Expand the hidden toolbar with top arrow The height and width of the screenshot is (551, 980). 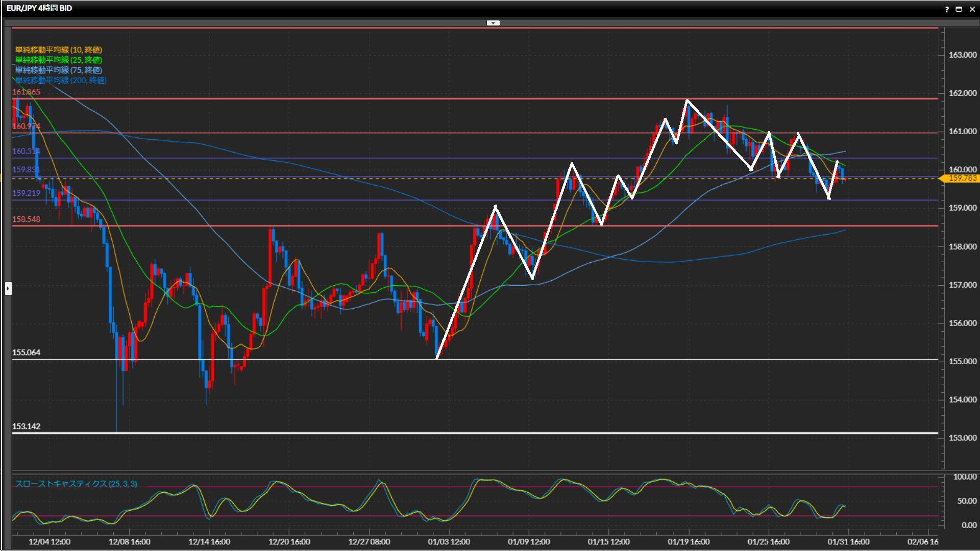tap(493, 23)
